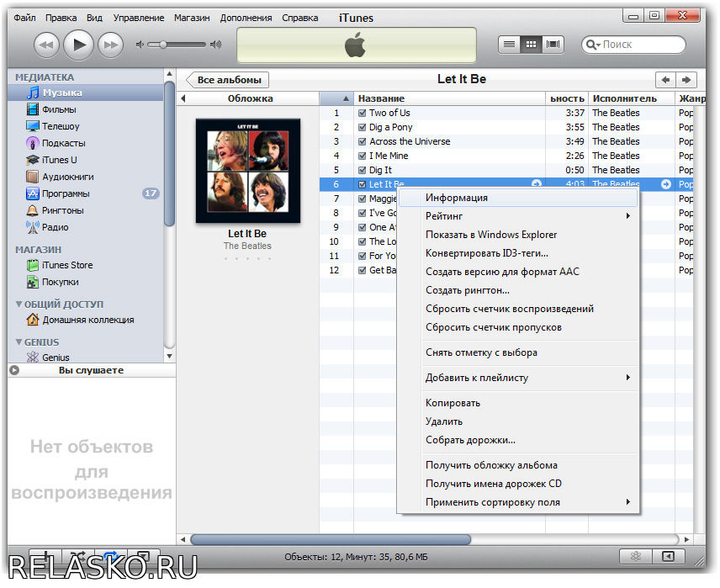Screen dimensions: 720x588
Task: Select Радио in the sidebar
Action: [56, 227]
